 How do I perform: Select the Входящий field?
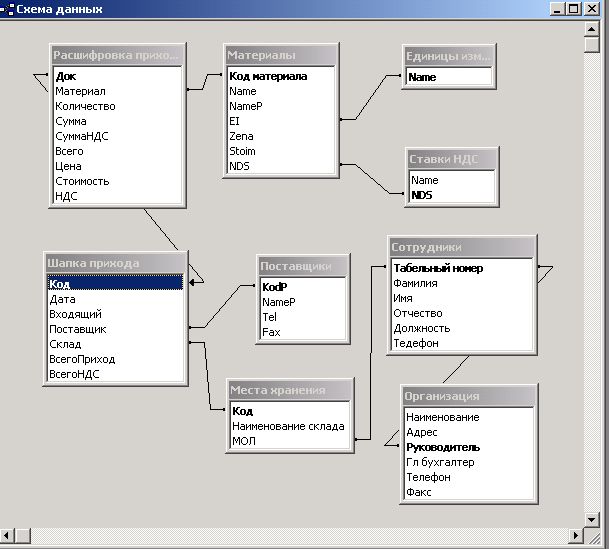pos(115,314)
